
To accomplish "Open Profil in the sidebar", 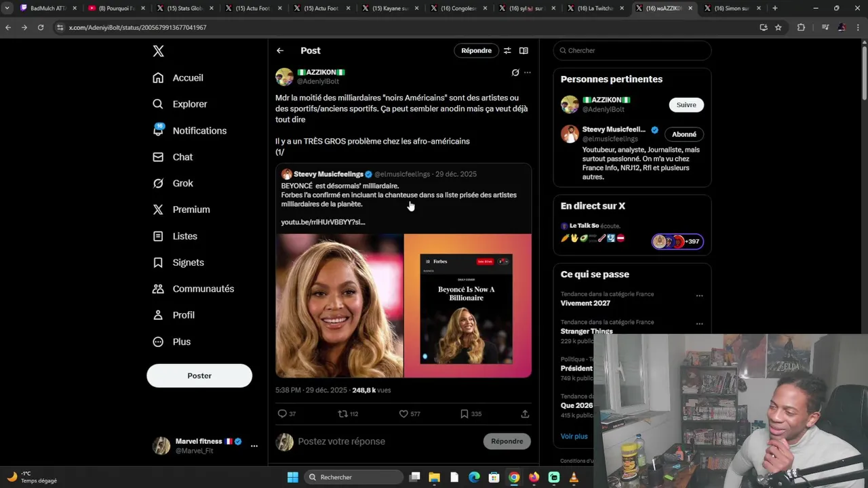I will pyautogui.click(x=174, y=316).
